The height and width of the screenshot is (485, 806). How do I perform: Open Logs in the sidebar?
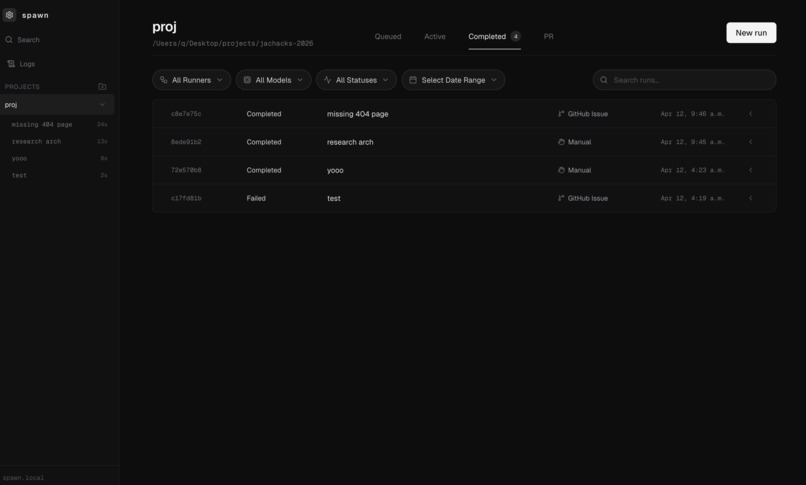[x=22, y=64]
